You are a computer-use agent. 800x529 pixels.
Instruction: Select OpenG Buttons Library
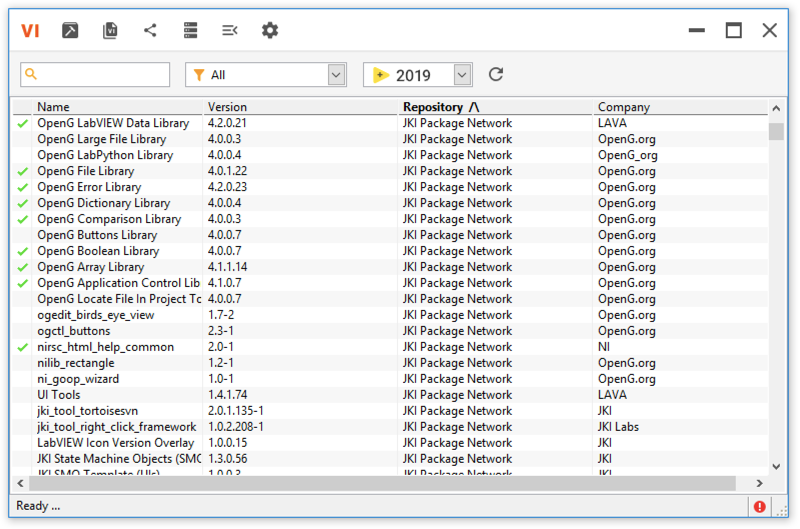(390, 235)
